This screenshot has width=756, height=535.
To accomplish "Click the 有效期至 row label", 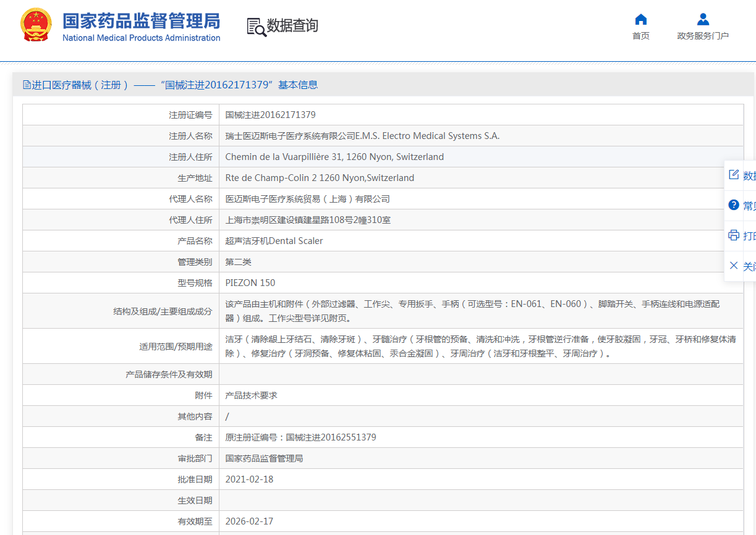I will pyautogui.click(x=195, y=521).
